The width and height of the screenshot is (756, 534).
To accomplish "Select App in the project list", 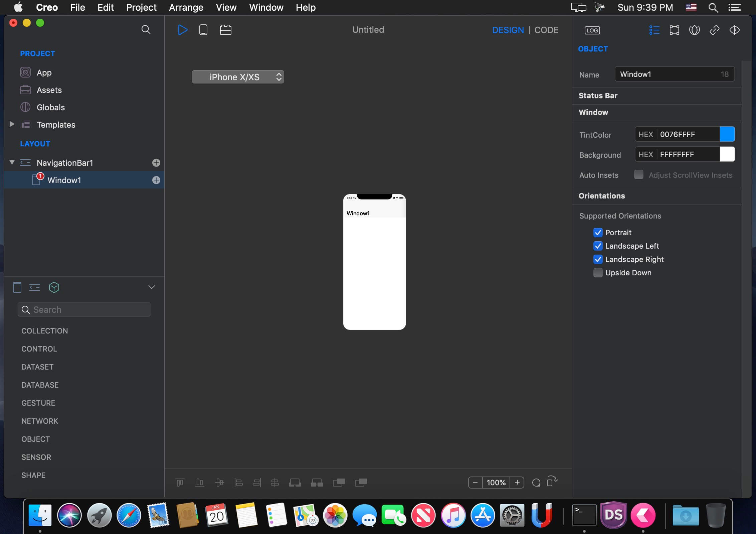I will pyautogui.click(x=44, y=73).
